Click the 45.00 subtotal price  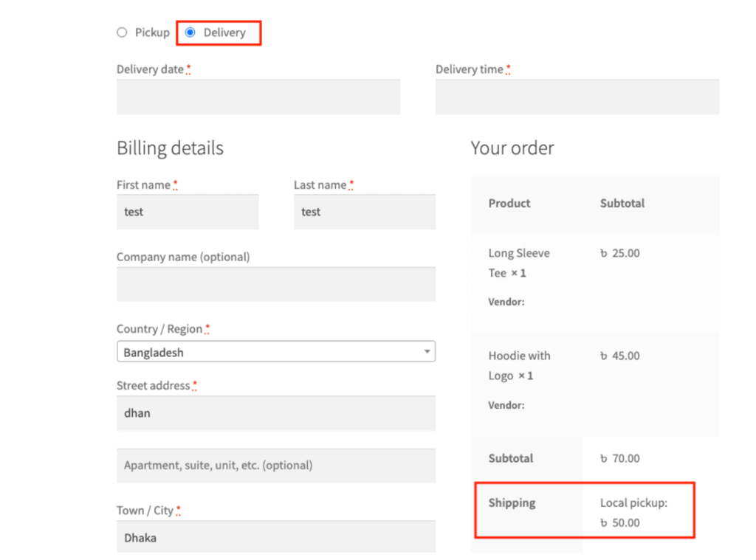[620, 356]
